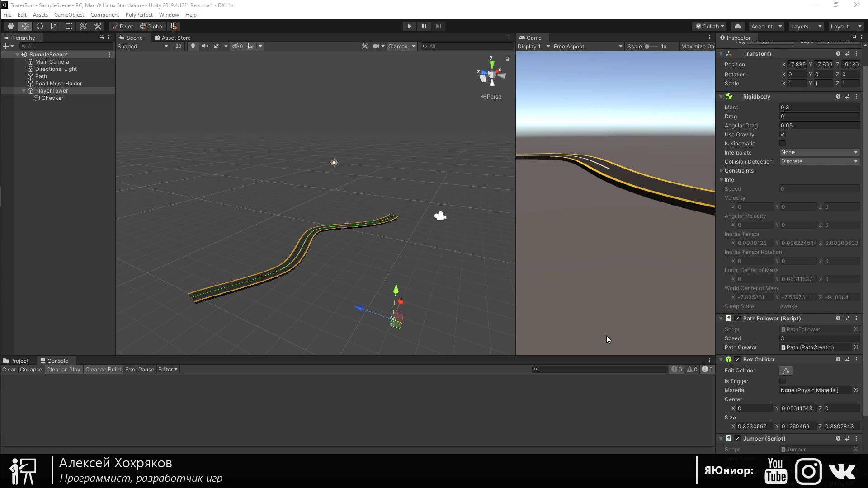Click the Scene tab to focus it
This screenshot has height=488, width=868.
[x=133, y=37]
